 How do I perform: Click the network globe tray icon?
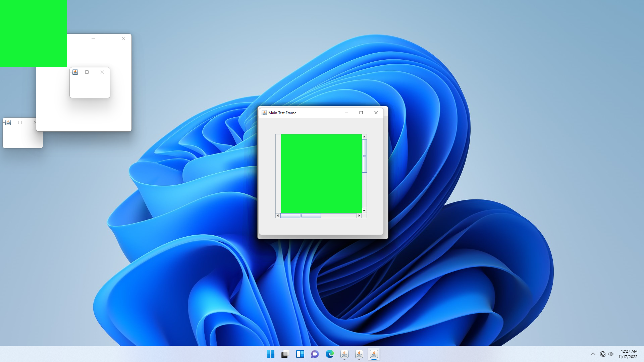[602, 354]
